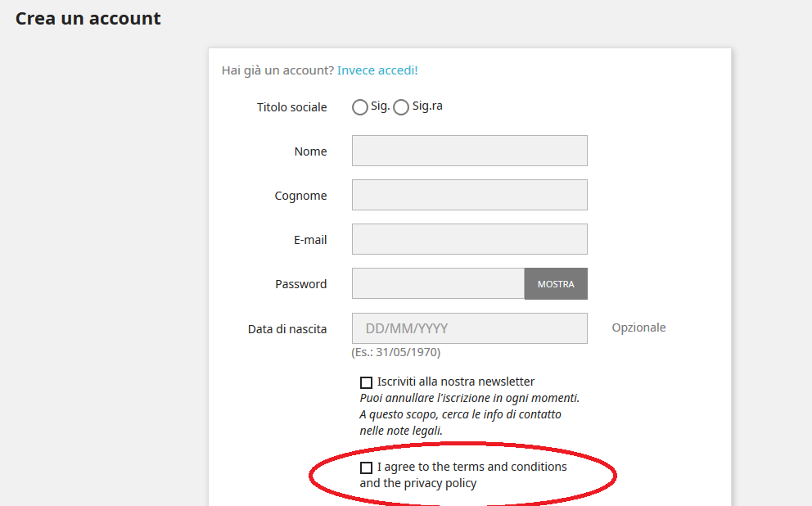
Task: Click the 'Opzionale' note beside birth date
Action: 638,328
